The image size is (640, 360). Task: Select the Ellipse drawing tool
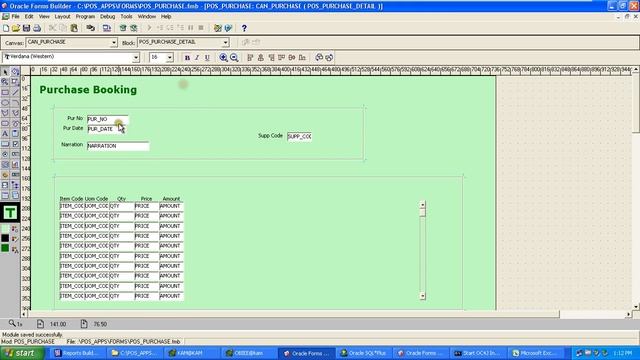click(x=5, y=102)
